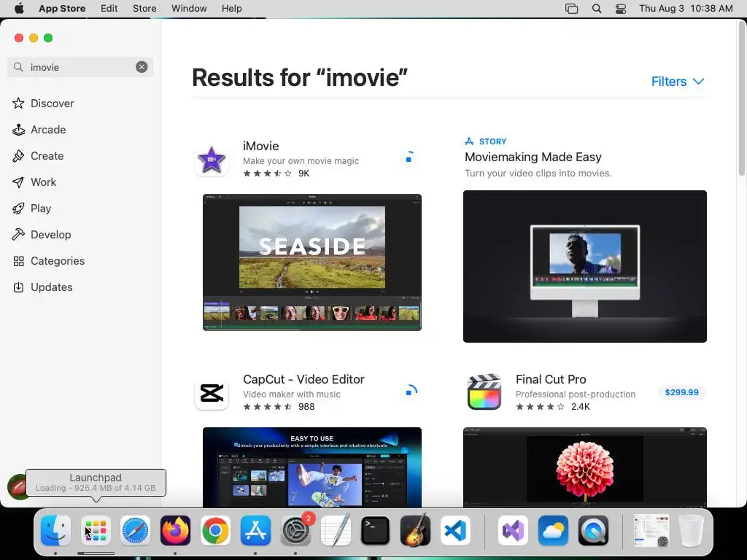Open the iMovie app icon

[212, 160]
